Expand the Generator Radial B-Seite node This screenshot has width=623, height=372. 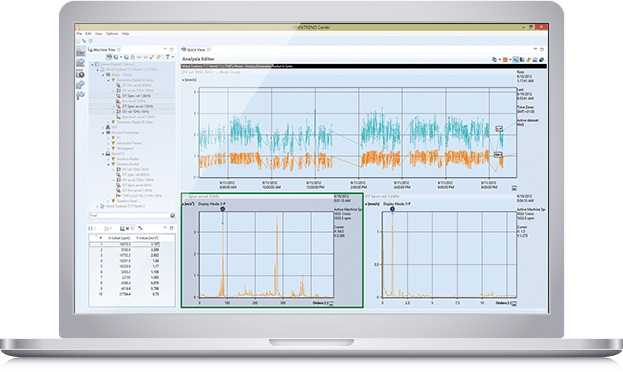pos(108,122)
